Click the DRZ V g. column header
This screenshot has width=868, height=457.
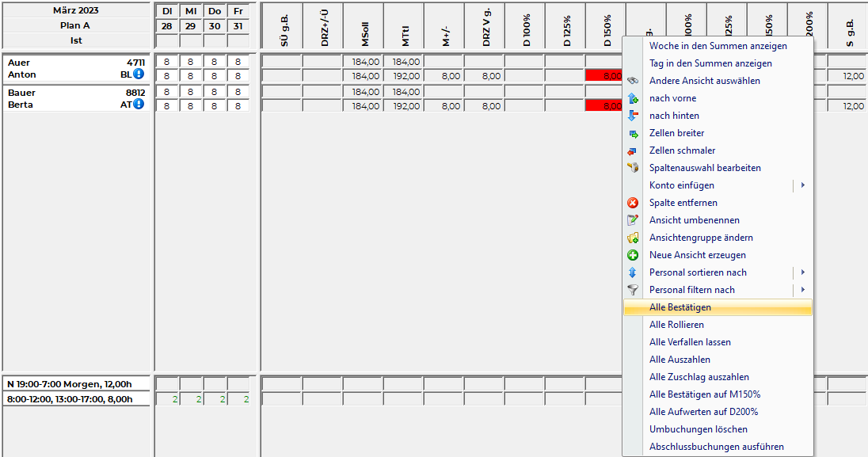[x=484, y=26]
